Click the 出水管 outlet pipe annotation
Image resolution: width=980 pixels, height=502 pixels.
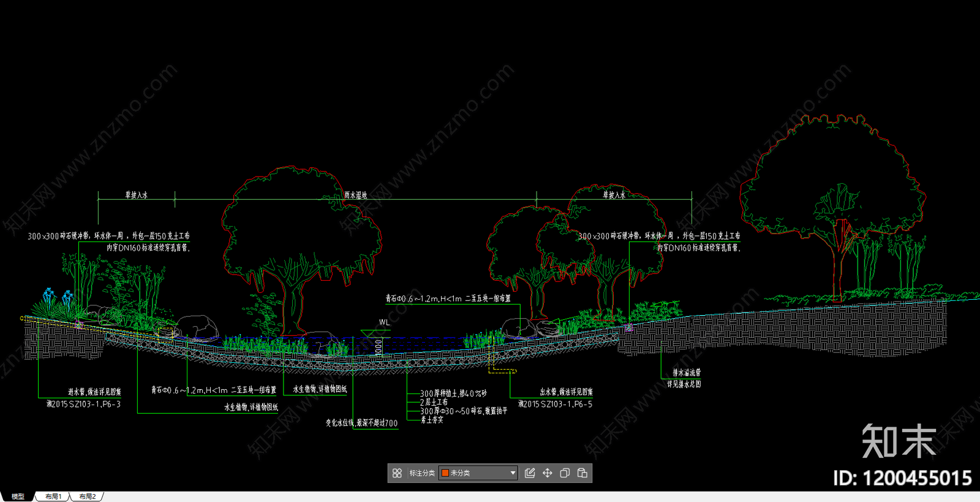[566, 392]
